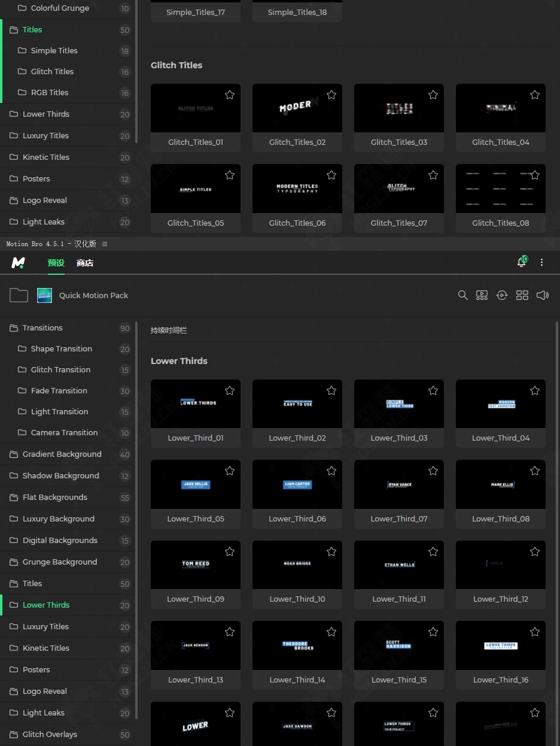This screenshot has width=560, height=746.
Task: Star the Lower_Third_16 preset
Action: click(x=535, y=632)
